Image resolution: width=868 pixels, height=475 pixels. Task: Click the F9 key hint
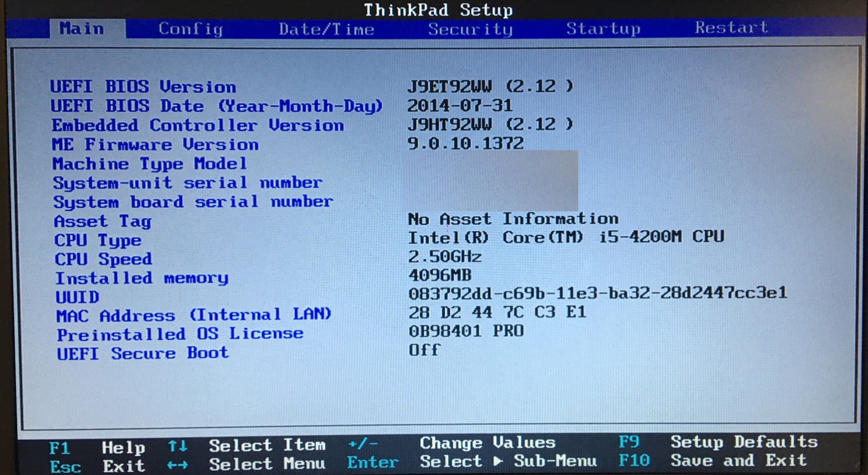629,442
